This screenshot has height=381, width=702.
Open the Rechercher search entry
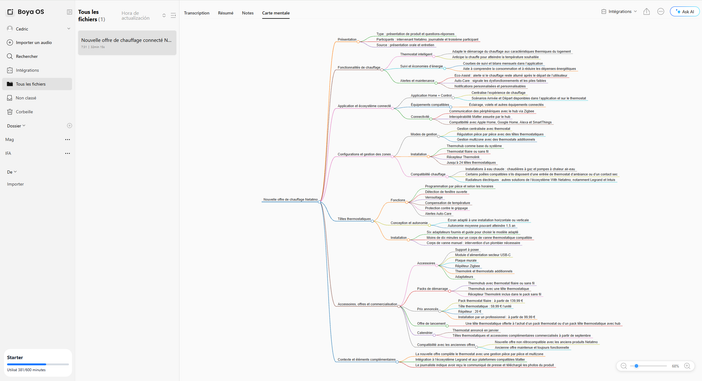point(37,56)
